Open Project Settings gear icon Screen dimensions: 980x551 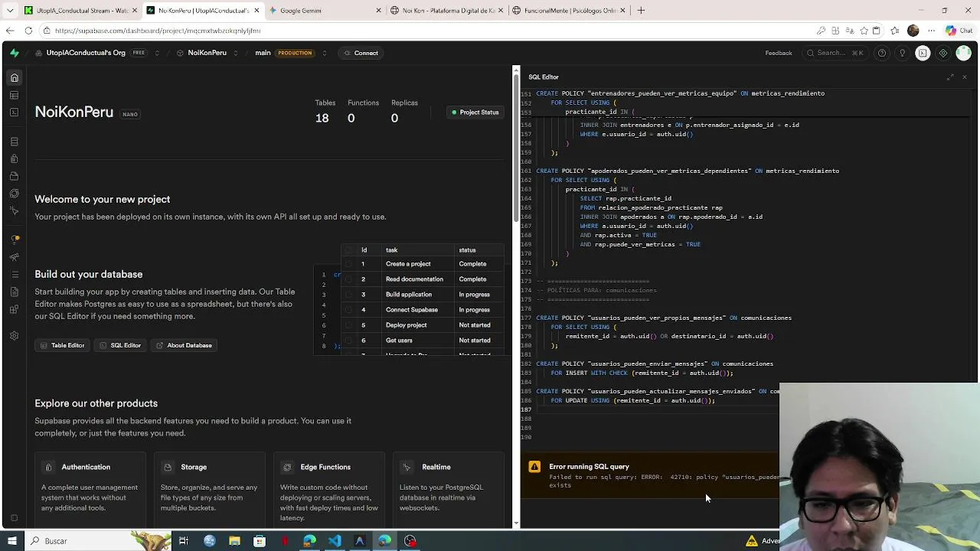tap(14, 336)
